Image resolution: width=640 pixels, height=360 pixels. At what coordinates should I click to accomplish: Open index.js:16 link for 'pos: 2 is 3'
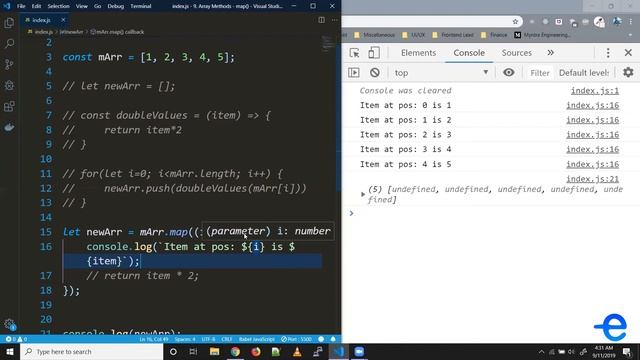592,135
